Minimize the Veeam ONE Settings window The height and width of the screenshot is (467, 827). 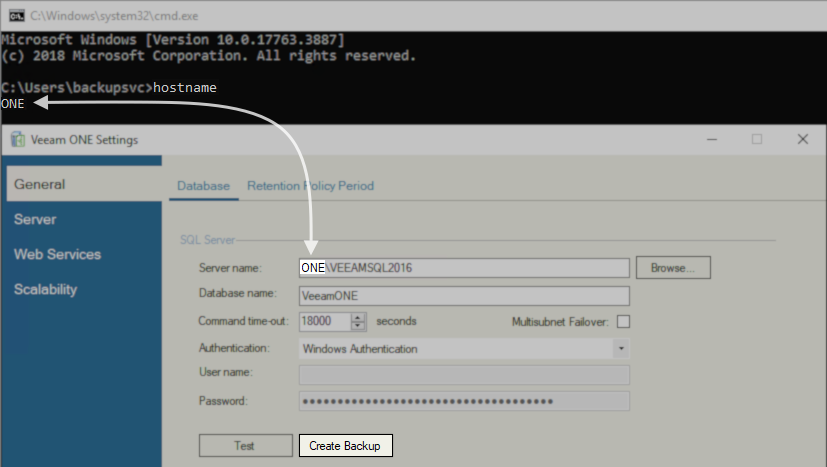tap(712, 139)
